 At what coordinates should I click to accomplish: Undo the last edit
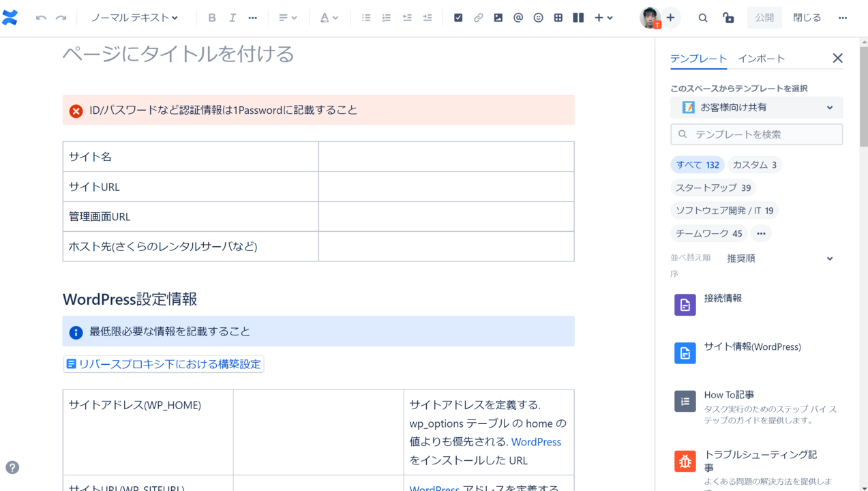41,18
